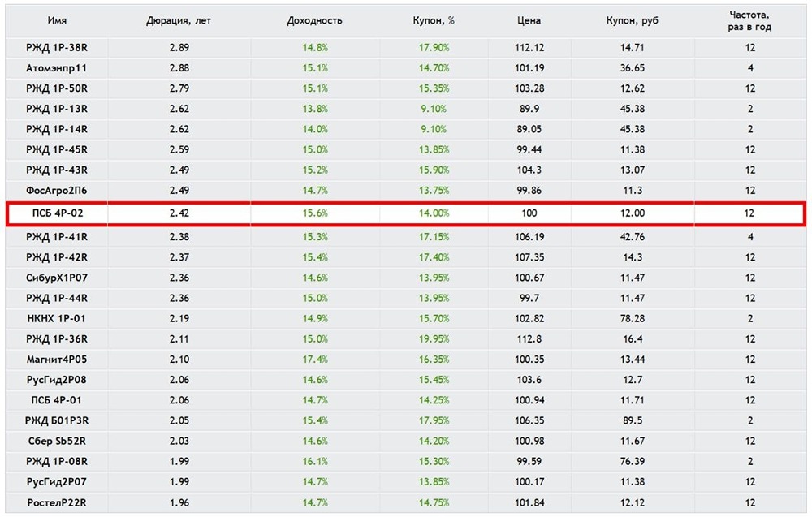Viewport: 812px width, 517px height.
Task: Open the Атомэнпр11 bond name
Action: [57, 68]
